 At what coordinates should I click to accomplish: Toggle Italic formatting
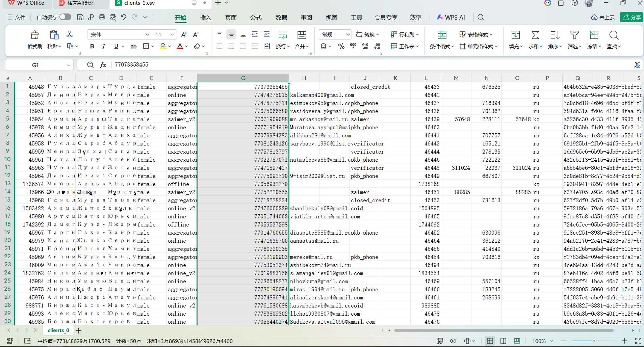[x=104, y=46]
